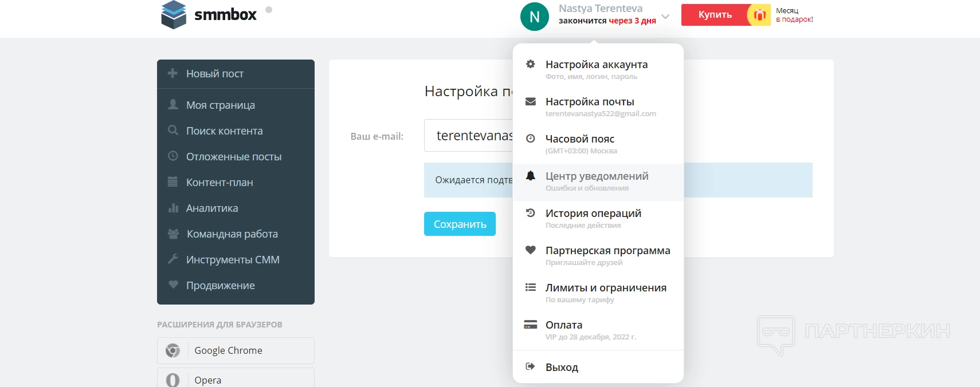This screenshot has width=980, height=387.
Task: Collapse the profile dropdown chevron
Action: click(665, 17)
